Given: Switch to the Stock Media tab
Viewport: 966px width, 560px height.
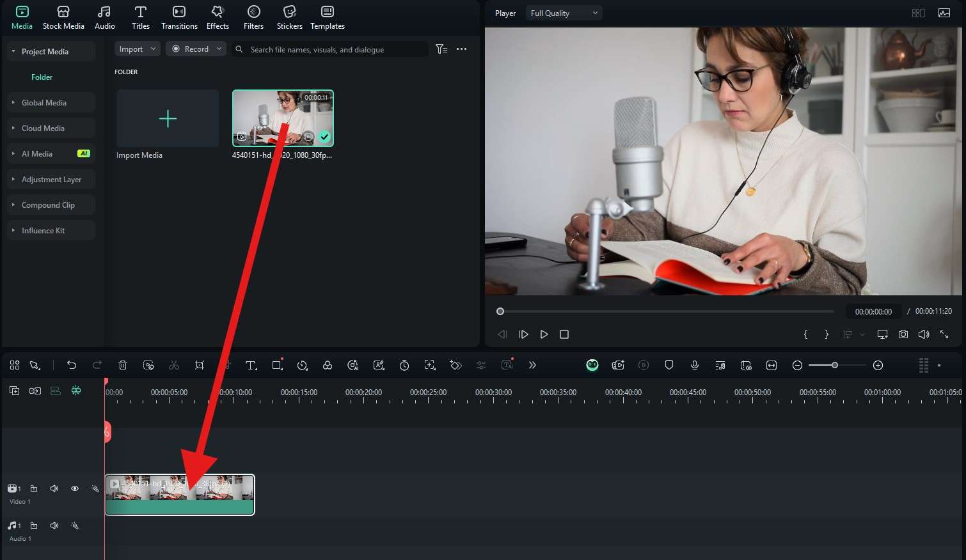Looking at the screenshot, I should pos(63,18).
